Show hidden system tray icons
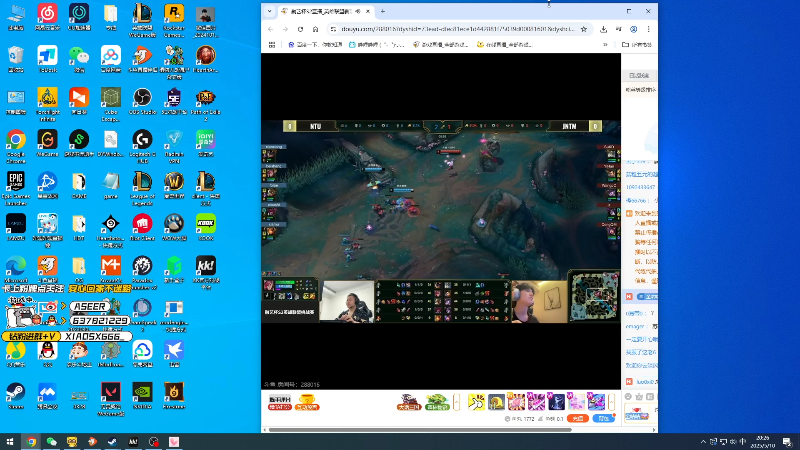Image resolution: width=800 pixels, height=450 pixels. point(703,442)
